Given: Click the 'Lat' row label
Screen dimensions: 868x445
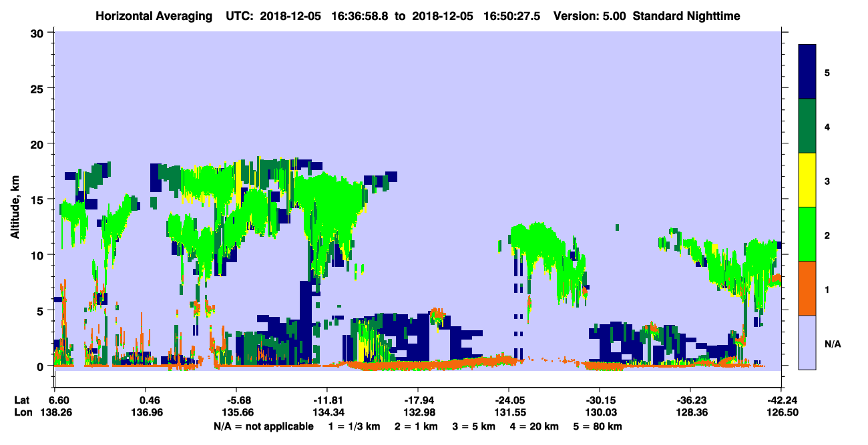Looking at the screenshot, I should (22, 400).
